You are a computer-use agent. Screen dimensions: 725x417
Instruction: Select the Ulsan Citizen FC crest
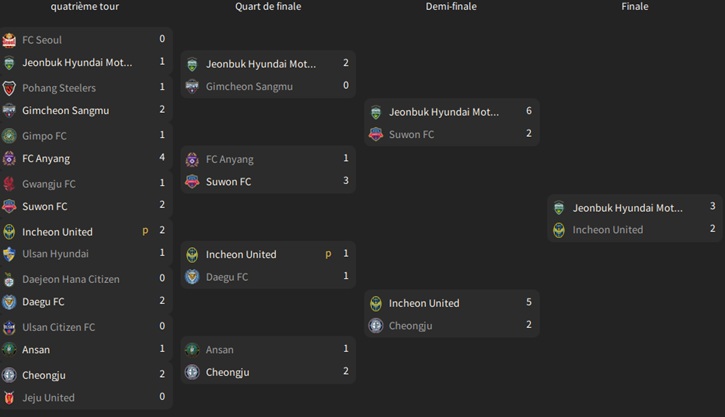tap(10, 327)
